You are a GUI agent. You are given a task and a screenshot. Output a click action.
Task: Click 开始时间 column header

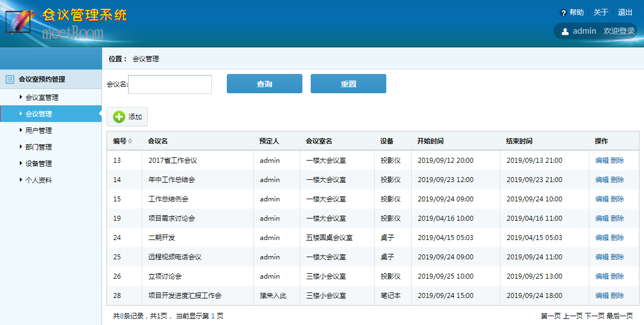point(430,141)
